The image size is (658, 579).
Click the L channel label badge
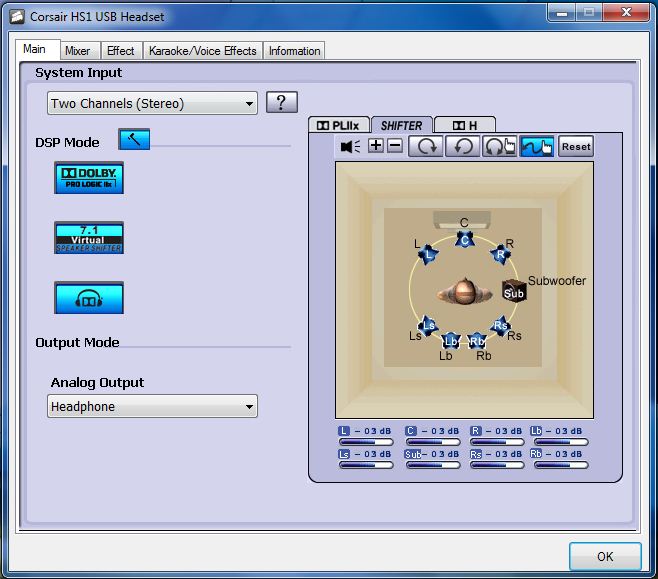tap(344, 431)
